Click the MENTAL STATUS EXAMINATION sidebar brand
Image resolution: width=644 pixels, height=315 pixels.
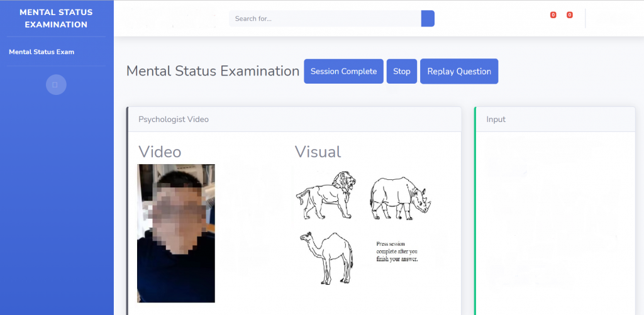pos(56,19)
